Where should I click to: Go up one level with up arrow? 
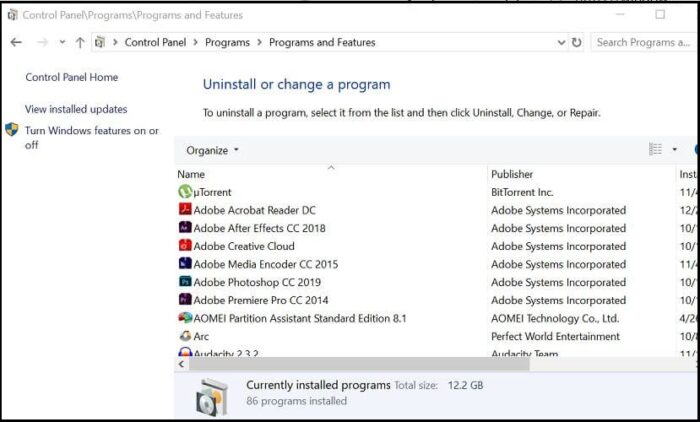80,42
